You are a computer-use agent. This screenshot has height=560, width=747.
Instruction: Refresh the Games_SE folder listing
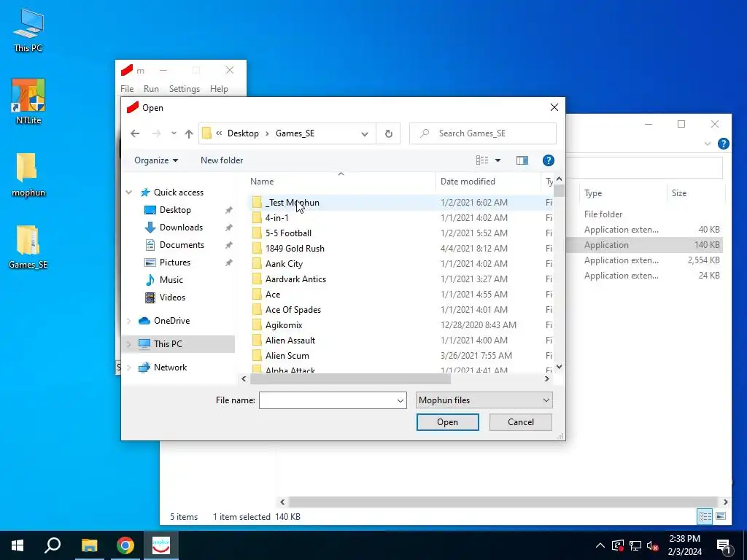388,134
